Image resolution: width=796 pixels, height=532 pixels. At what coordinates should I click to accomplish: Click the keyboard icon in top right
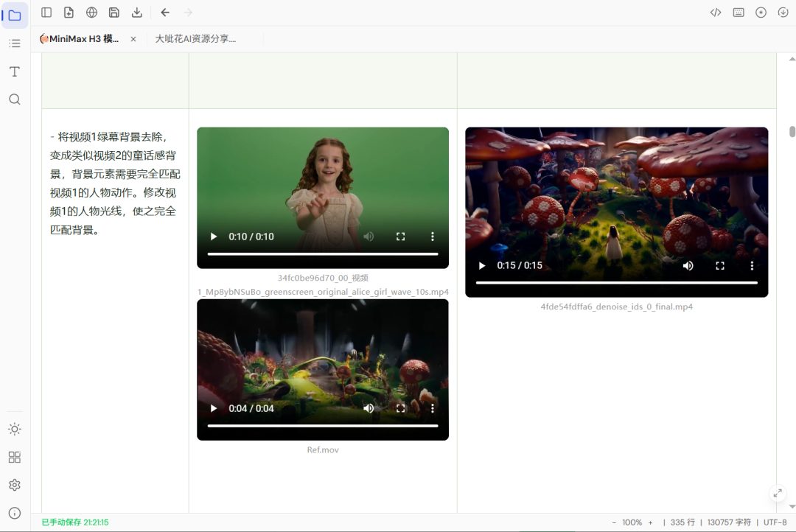739,13
